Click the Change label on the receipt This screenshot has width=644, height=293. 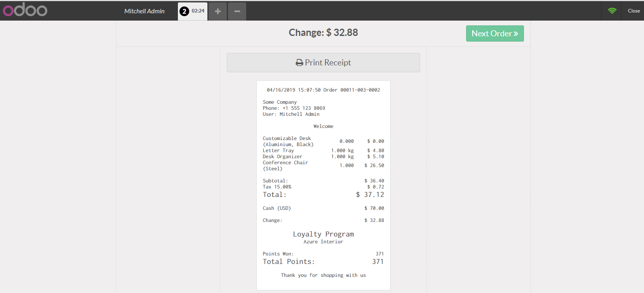(272, 220)
